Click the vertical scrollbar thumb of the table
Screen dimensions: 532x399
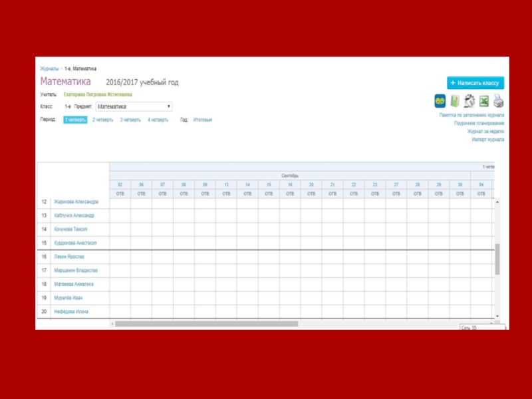click(497, 259)
